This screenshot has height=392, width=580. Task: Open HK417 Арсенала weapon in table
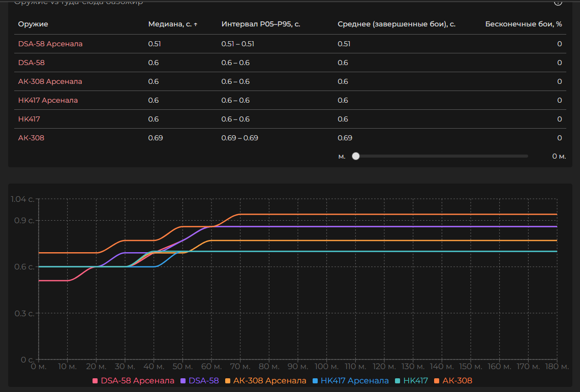pyautogui.click(x=48, y=100)
